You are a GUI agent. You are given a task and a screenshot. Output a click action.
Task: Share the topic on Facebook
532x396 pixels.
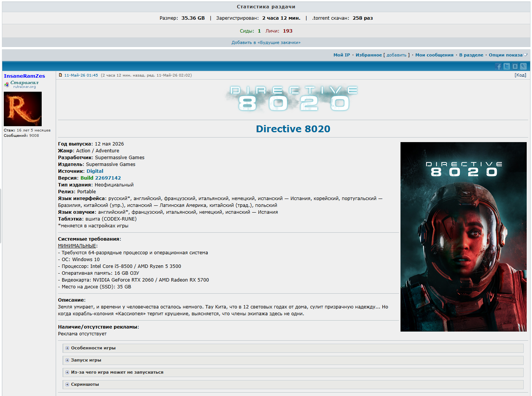(x=498, y=66)
